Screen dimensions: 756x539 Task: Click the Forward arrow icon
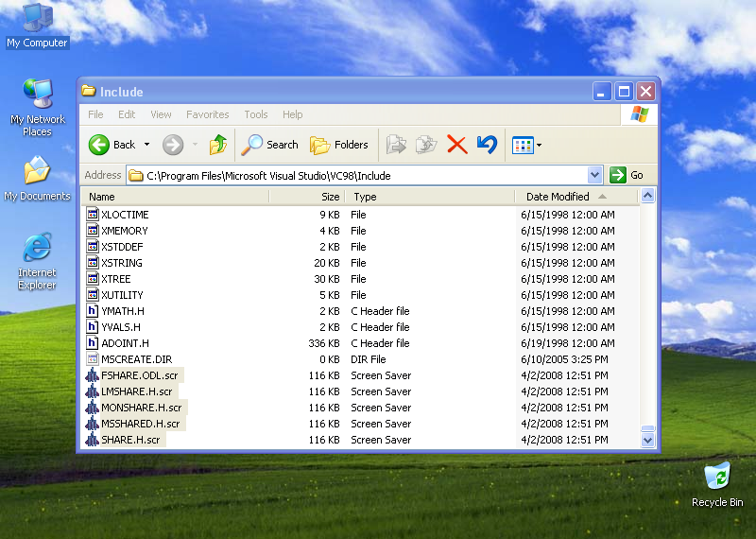[173, 145]
